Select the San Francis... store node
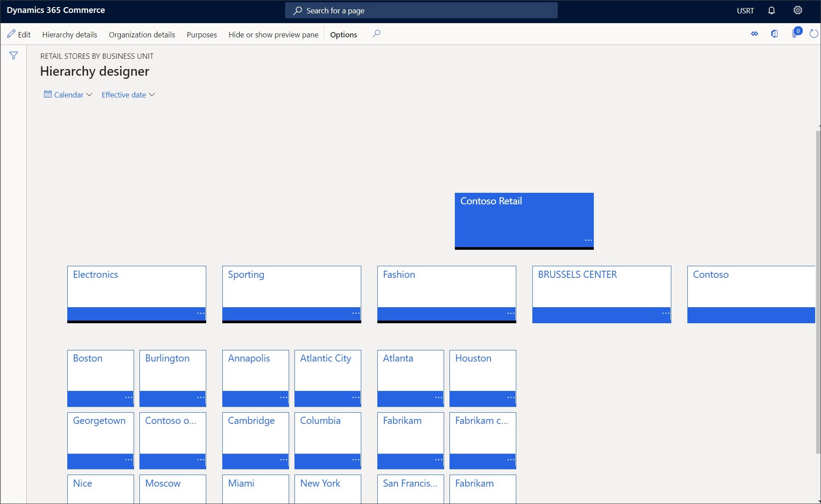 pyautogui.click(x=411, y=489)
